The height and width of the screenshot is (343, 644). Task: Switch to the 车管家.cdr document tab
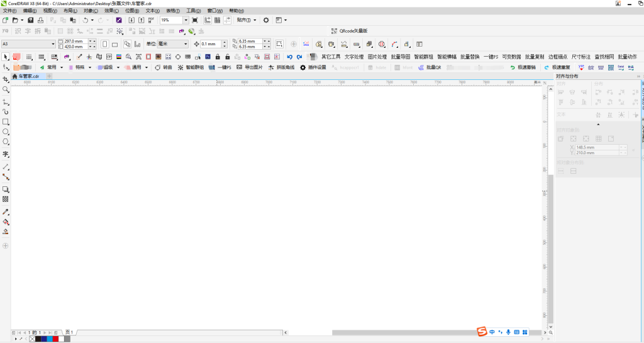tap(28, 76)
